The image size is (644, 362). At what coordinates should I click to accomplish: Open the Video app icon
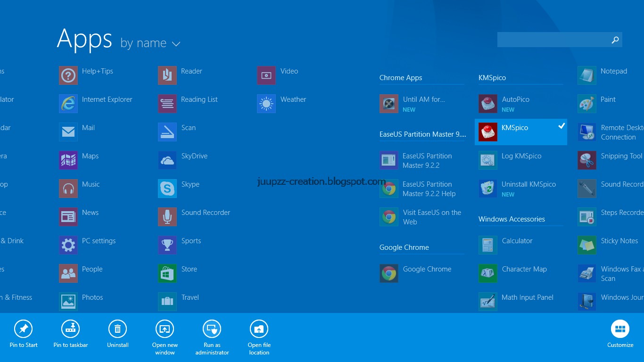266,75
